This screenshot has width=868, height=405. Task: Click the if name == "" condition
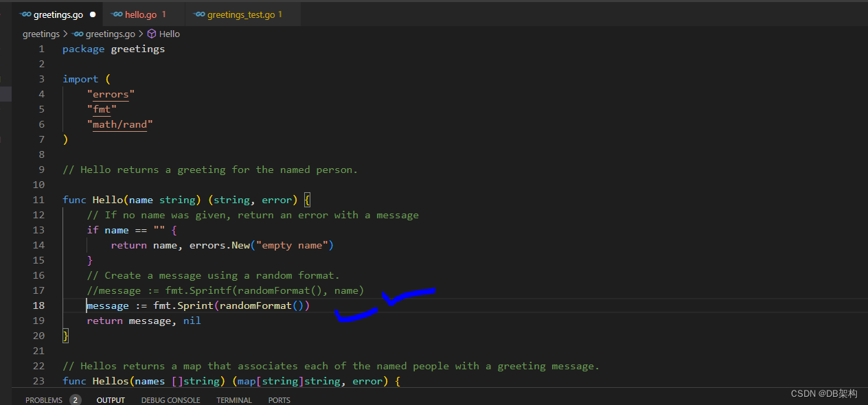pos(126,230)
